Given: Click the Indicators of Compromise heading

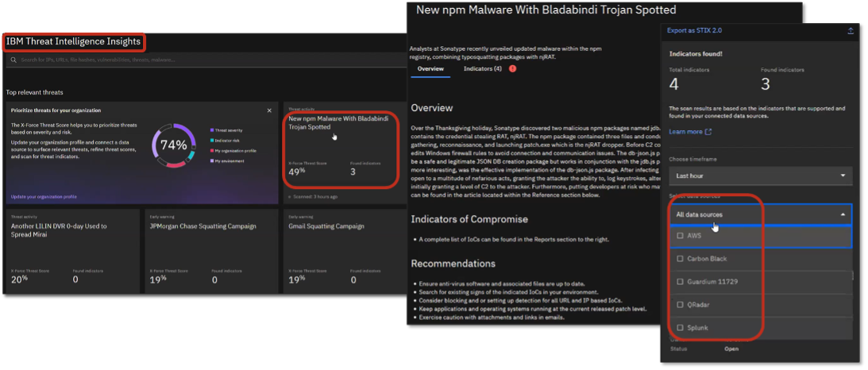Looking at the screenshot, I should 469,220.
